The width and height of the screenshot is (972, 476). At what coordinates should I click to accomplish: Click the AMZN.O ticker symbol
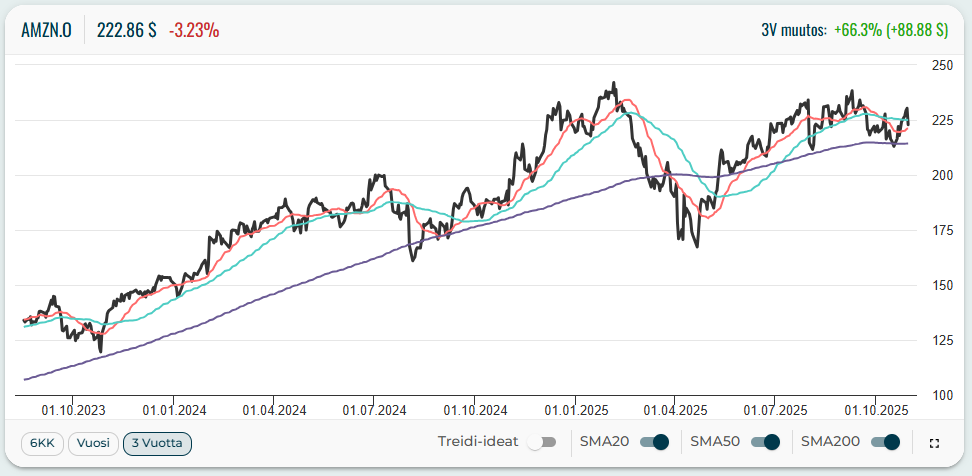46,30
